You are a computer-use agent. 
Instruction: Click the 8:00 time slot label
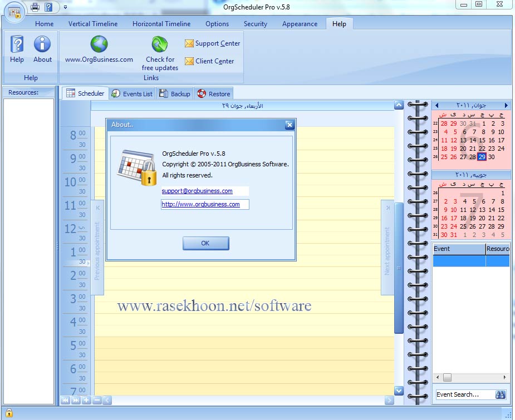(78, 135)
